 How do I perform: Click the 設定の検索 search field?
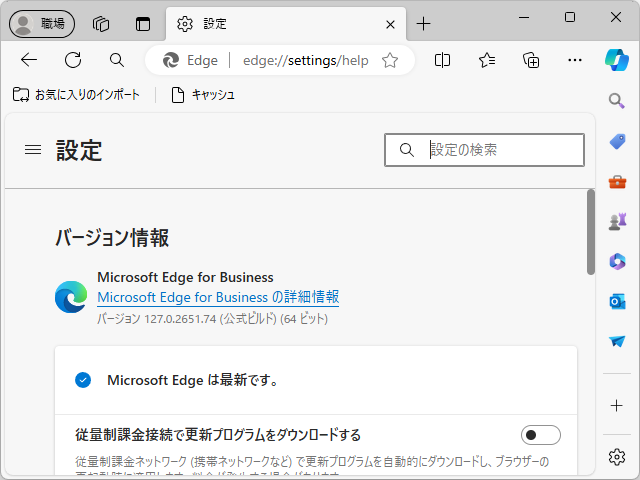[x=484, y=150]
